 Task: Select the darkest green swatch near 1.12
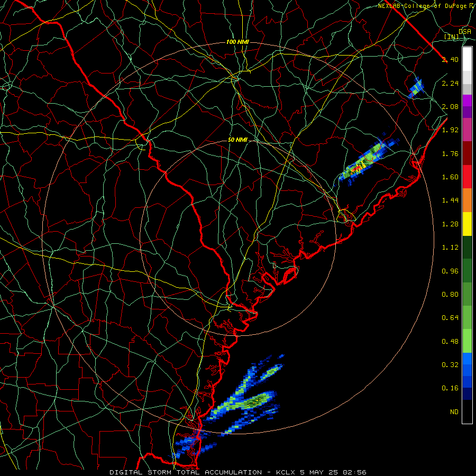coord(467,248)
